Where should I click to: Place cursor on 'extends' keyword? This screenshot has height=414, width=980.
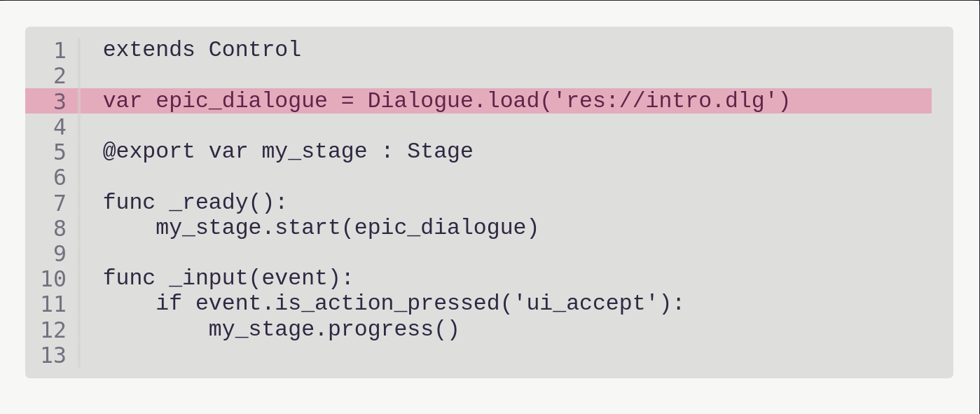pyautogui.click(x=149, y=50)
